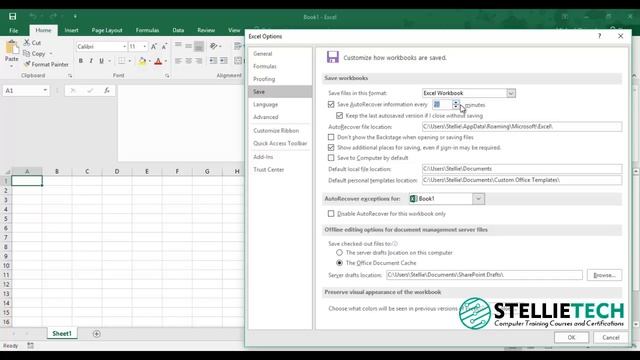Open the Advanced options category

280,117
